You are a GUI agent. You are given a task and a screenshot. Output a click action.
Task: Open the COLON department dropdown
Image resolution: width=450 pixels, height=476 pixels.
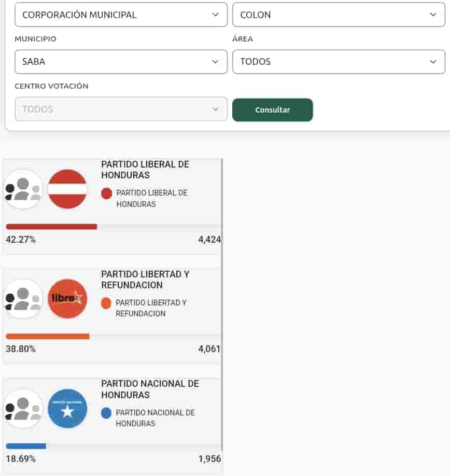click(x=339, y=15)
